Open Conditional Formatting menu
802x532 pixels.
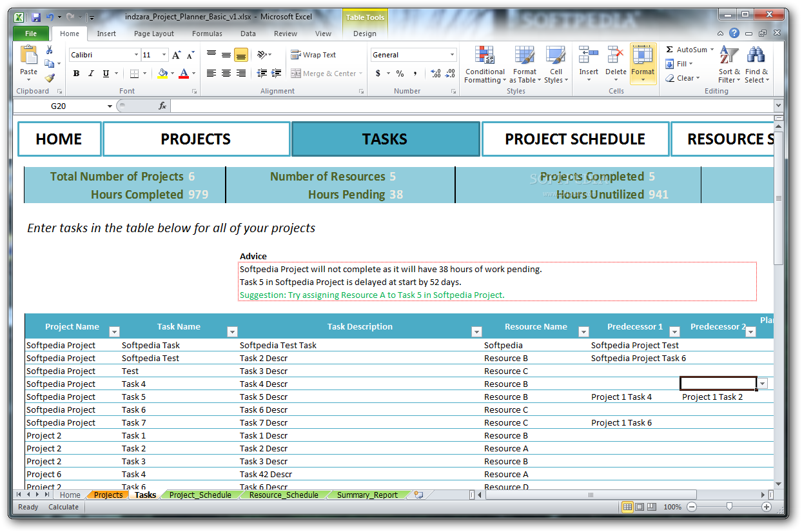pos(485,64)
